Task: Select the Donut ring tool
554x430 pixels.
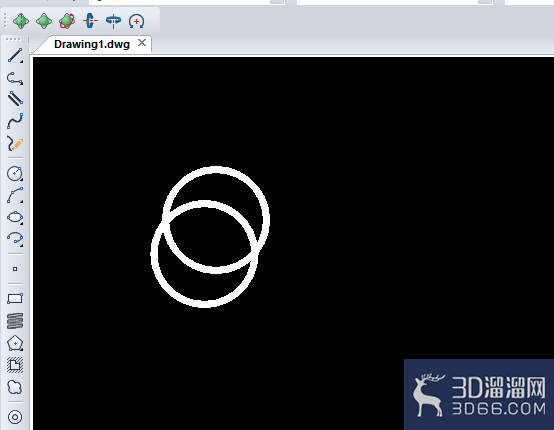Action: [15, 417]
